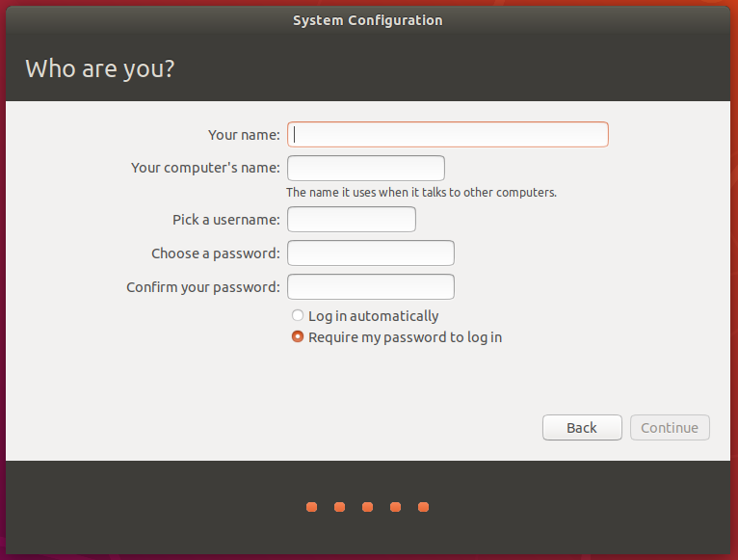Enable the Log in automatically radio button
The width and height of the screenshot is (738, 560).
[x=298, y=316]
